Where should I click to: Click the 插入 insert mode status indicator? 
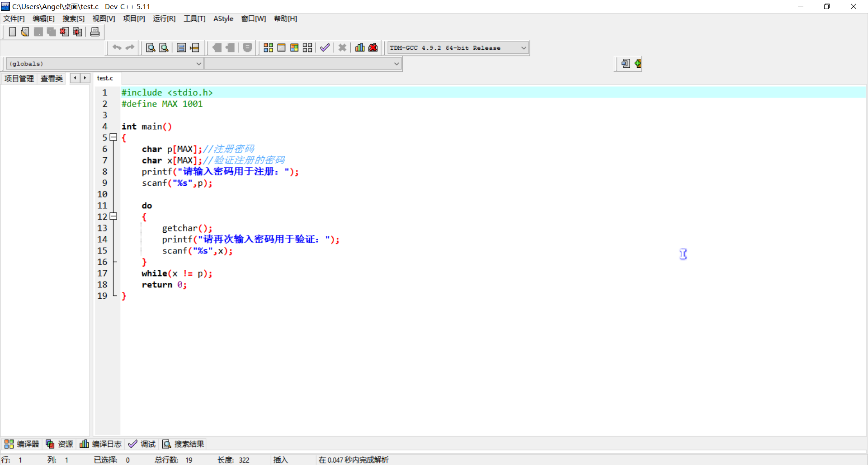point(280,460)
